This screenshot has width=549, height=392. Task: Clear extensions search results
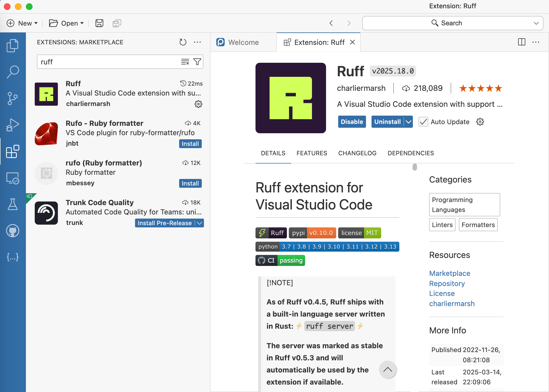[185, 62]
